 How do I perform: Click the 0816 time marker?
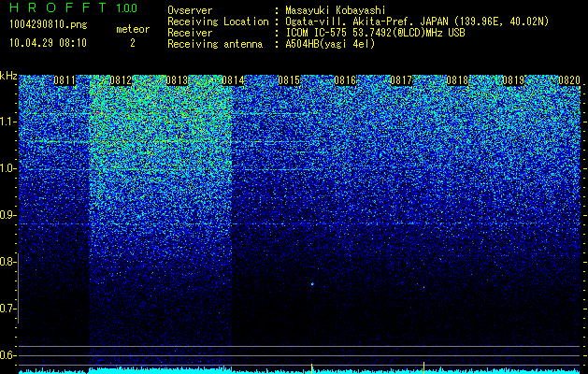coord(345,80)
